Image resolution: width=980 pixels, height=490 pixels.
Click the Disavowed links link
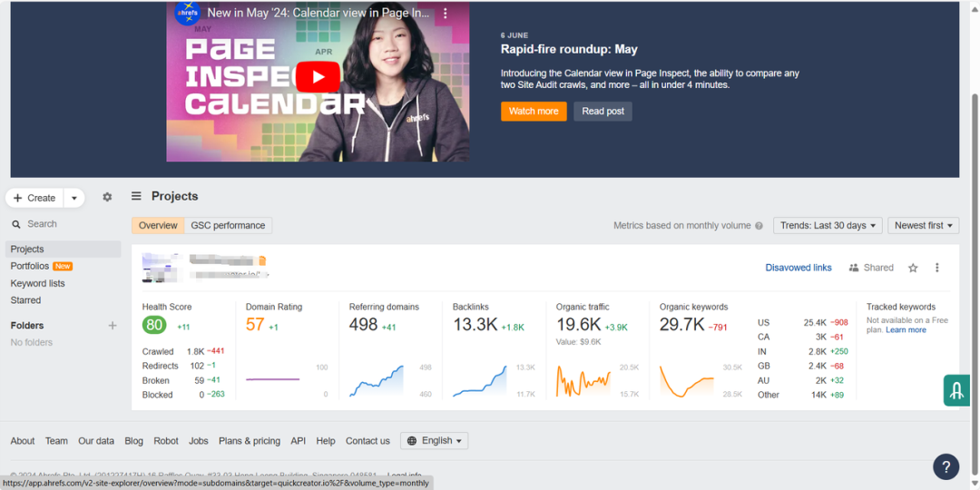799,268
